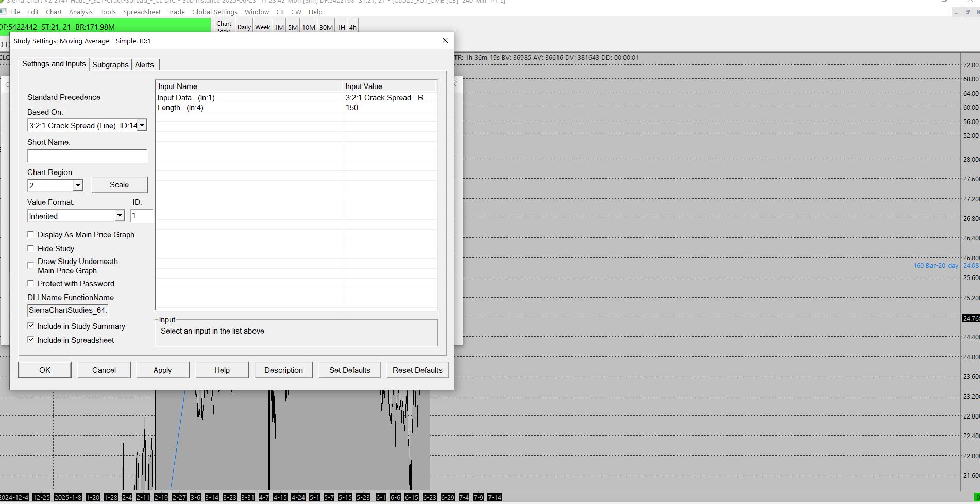This screenshot has width=980, height=504.
Task: Open the Window menu
Action: coord(257,12)
